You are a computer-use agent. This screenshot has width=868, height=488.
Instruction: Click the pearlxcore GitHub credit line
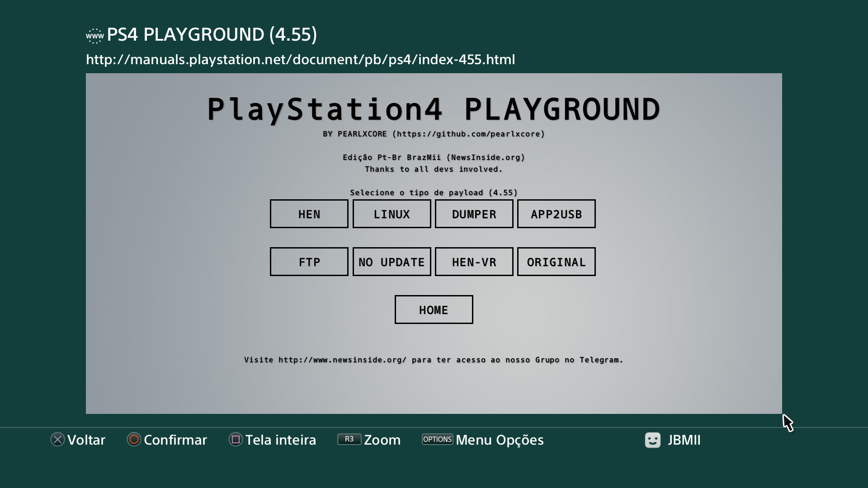(434, 134)
